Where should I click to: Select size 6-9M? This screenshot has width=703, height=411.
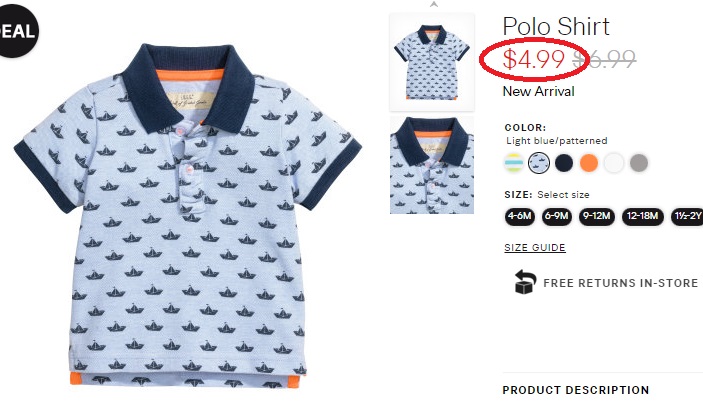point(557,215)
